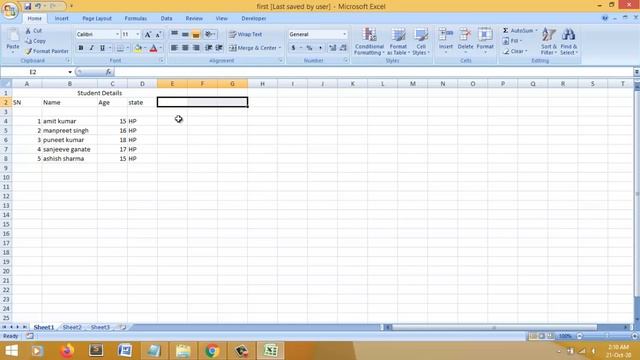The width and height of the screenshot is (640, 360).
Task: Set Middle Align for the cell
Action: pyautogui.click(x=185, y=35)
